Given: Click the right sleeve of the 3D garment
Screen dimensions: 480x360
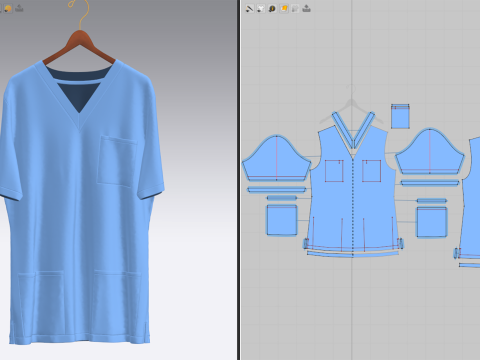Looking at the screenshot, I should 151,140.
